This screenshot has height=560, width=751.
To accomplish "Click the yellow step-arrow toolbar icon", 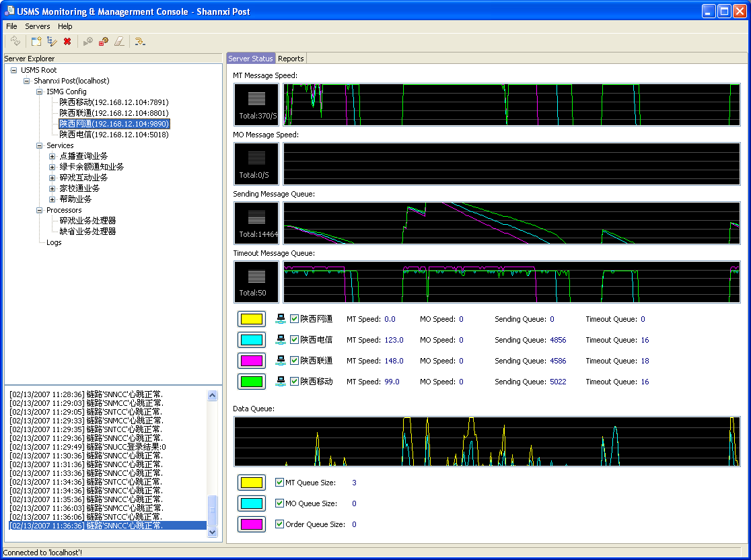I will [140, 42].
